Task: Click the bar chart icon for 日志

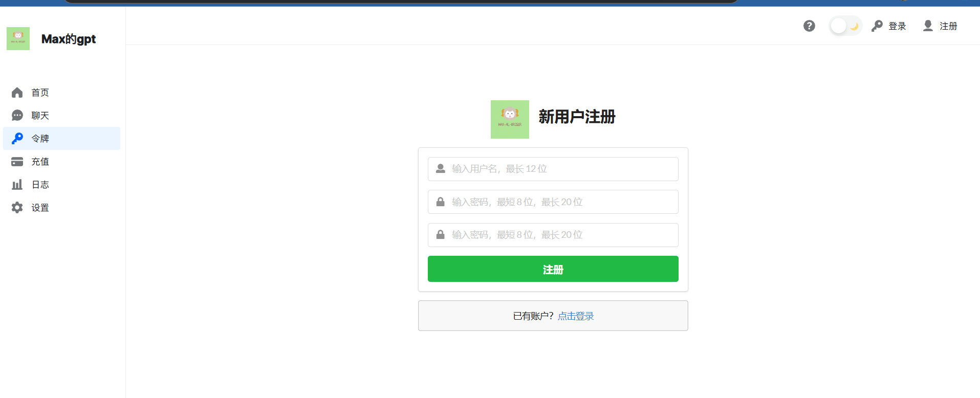Action: point(17,185)
